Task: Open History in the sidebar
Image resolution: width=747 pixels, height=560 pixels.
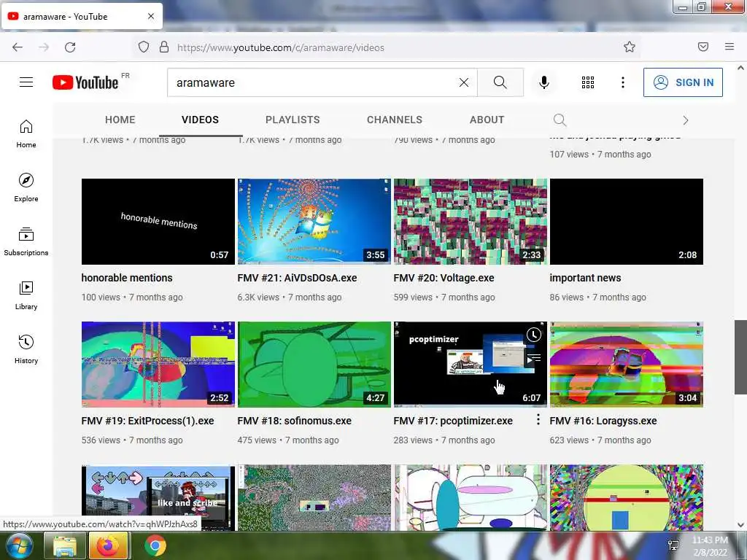Action: point(26,349)
